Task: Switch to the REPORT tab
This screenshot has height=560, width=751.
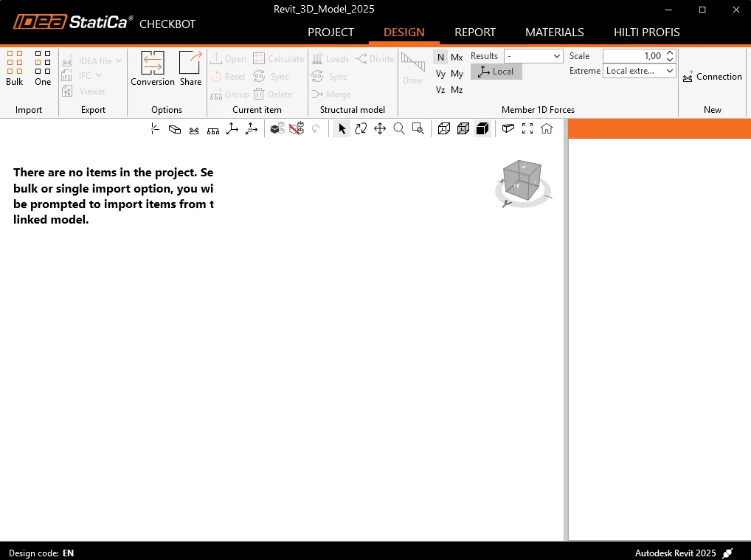Action: (474, 32)
